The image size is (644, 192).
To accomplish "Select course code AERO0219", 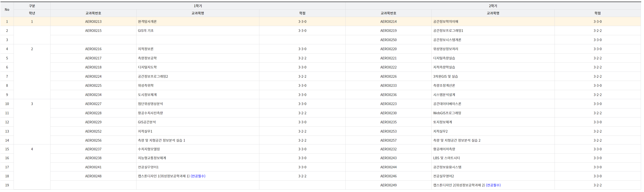I will tap(388, 30).
